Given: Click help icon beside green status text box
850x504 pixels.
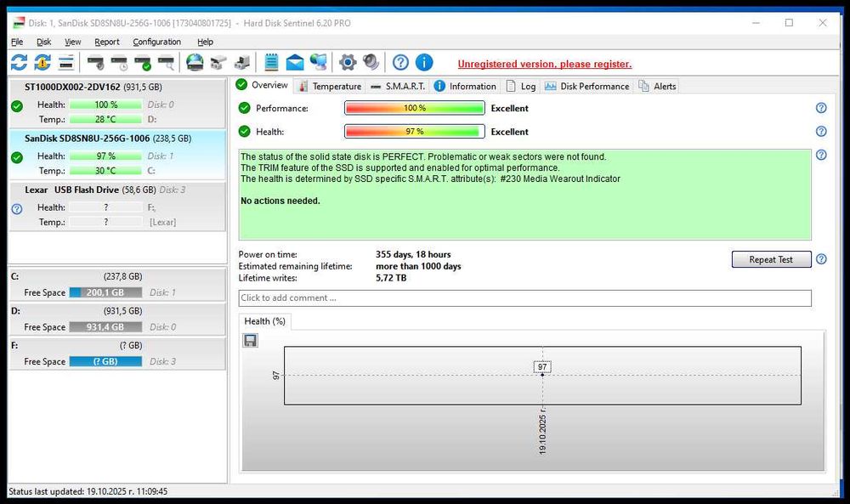Looking at the screenshot, I should (821, 155).
